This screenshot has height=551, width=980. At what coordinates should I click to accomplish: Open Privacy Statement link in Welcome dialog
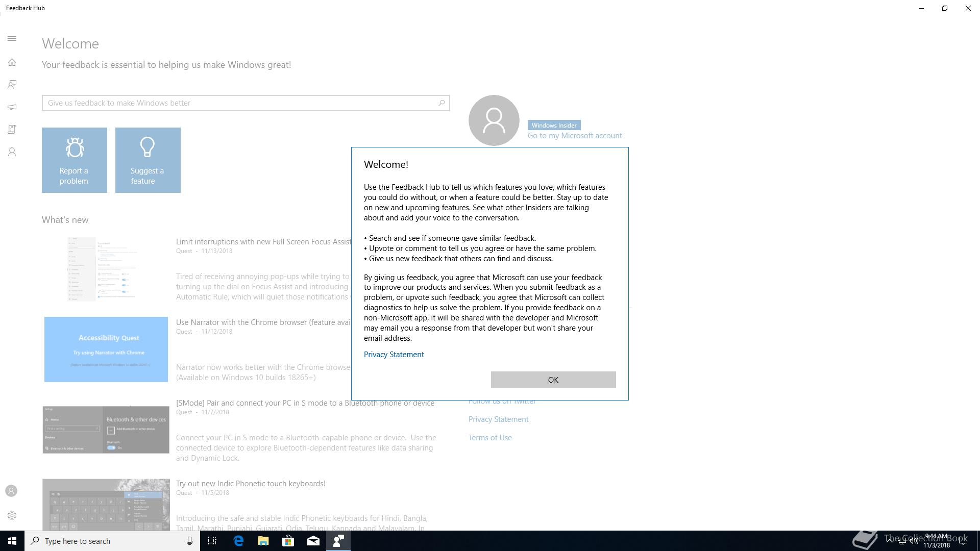pyautogui.click(x=394, y=355)
